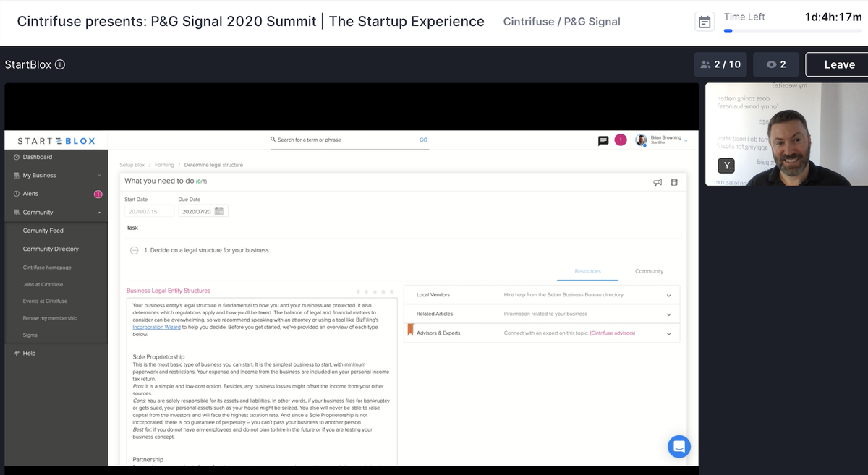Switch to the Community tab
The width and height of the screenshot is (868, 475).
coord(649,271)
